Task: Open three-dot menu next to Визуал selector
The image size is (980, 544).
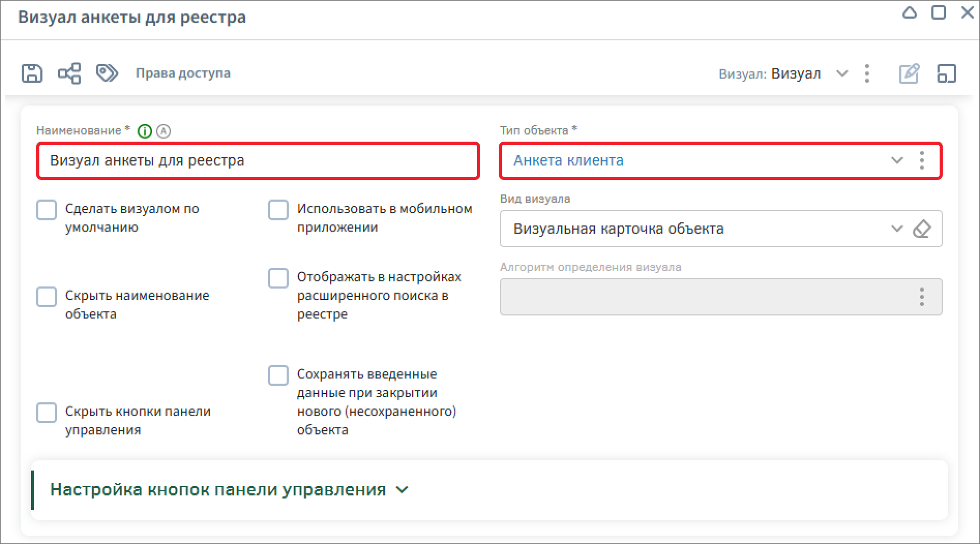Action: point(867,74)
